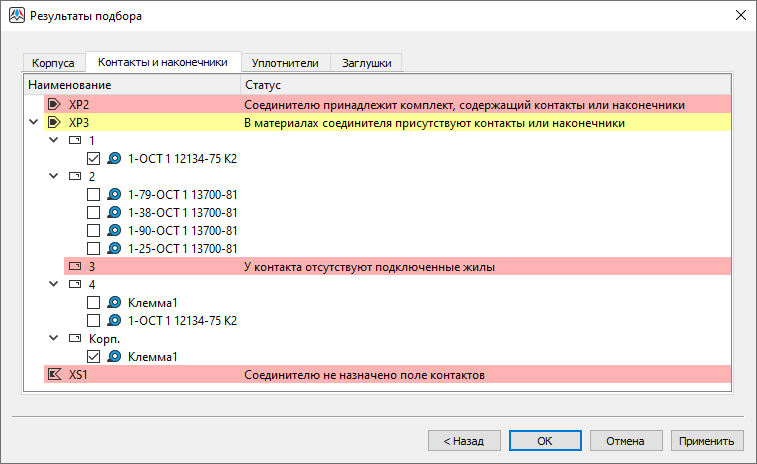Click the contact 3 icon

[74, 267]
